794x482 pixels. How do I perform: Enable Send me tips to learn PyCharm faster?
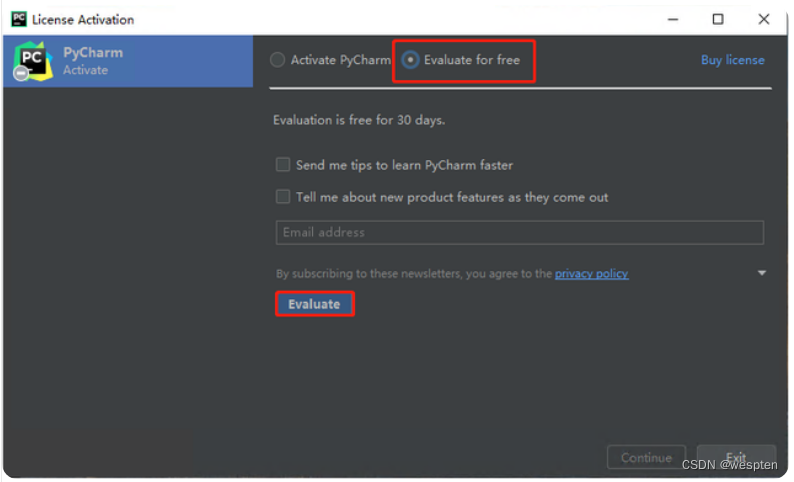283,165
